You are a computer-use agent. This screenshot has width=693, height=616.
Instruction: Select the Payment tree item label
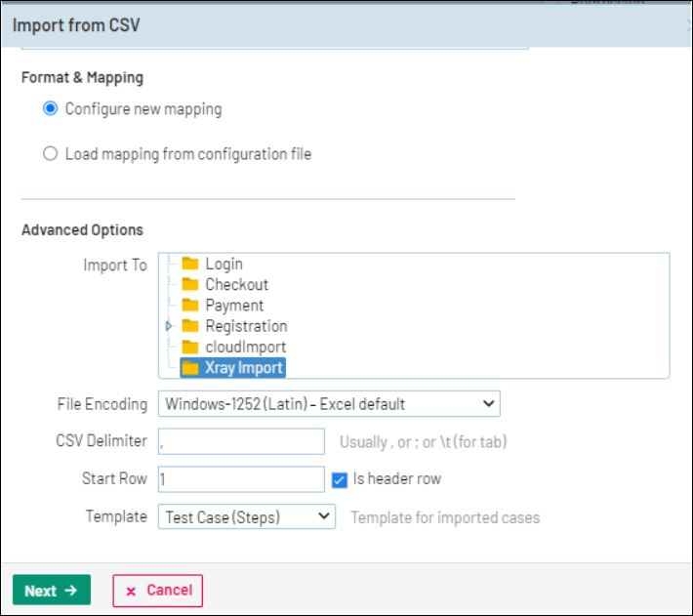(235, 306)
